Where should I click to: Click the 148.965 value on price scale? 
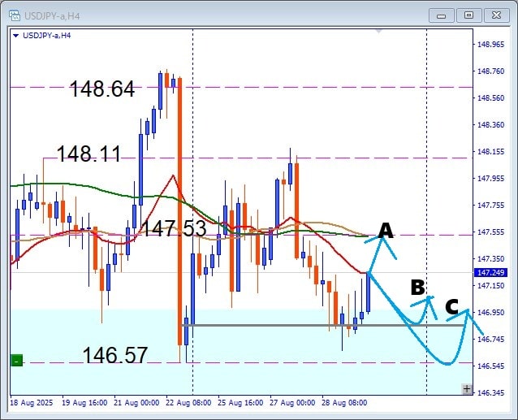[491, 45]
